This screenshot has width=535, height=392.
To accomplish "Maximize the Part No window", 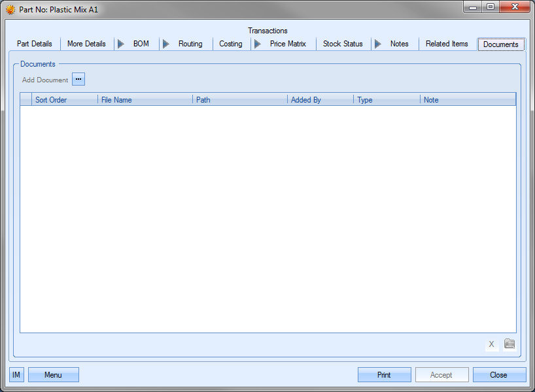I will [491, 7].
